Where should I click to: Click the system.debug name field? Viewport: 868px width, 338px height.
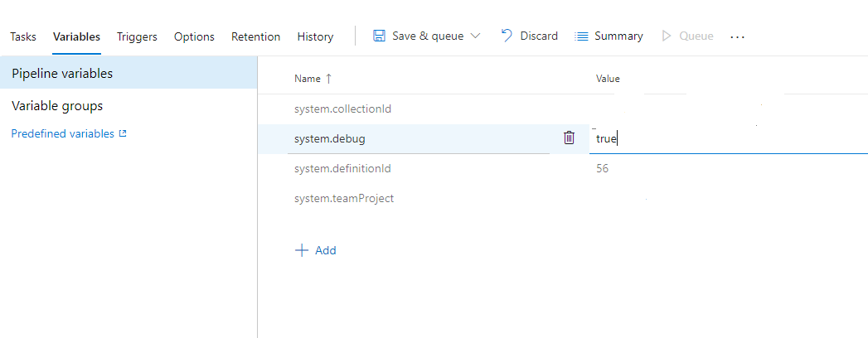coord(415,139)
